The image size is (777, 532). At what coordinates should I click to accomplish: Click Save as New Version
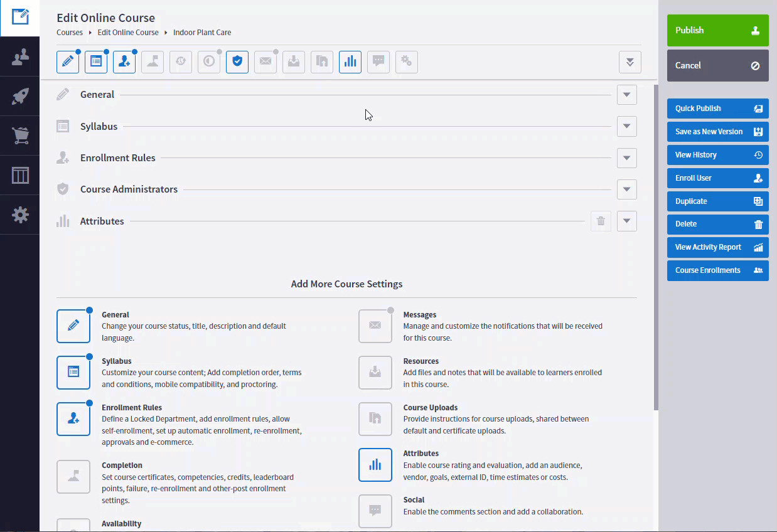tap(718, 132)
